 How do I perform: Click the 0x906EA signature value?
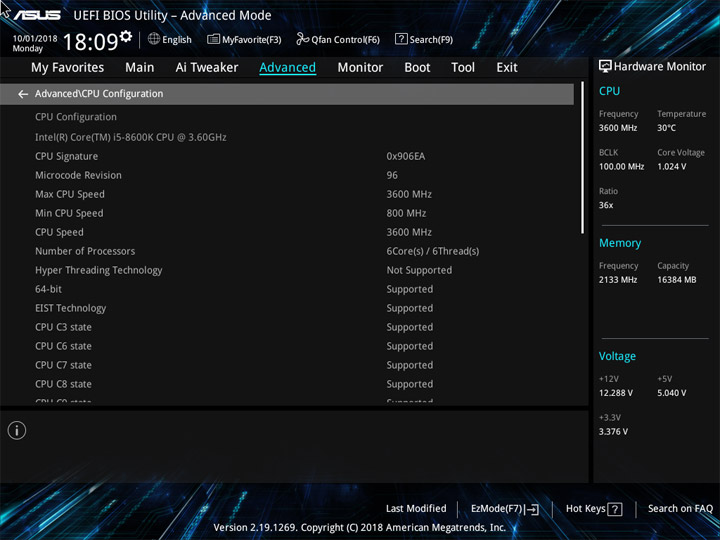click(x=406, y=157)
